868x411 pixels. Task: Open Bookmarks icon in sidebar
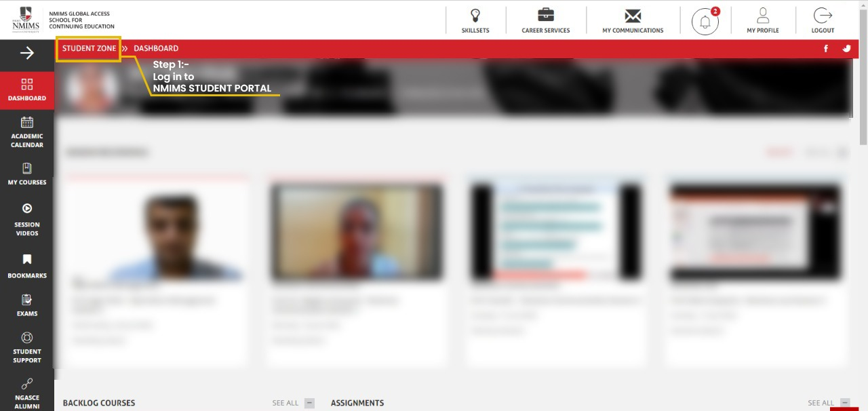[x=27, y=260]
